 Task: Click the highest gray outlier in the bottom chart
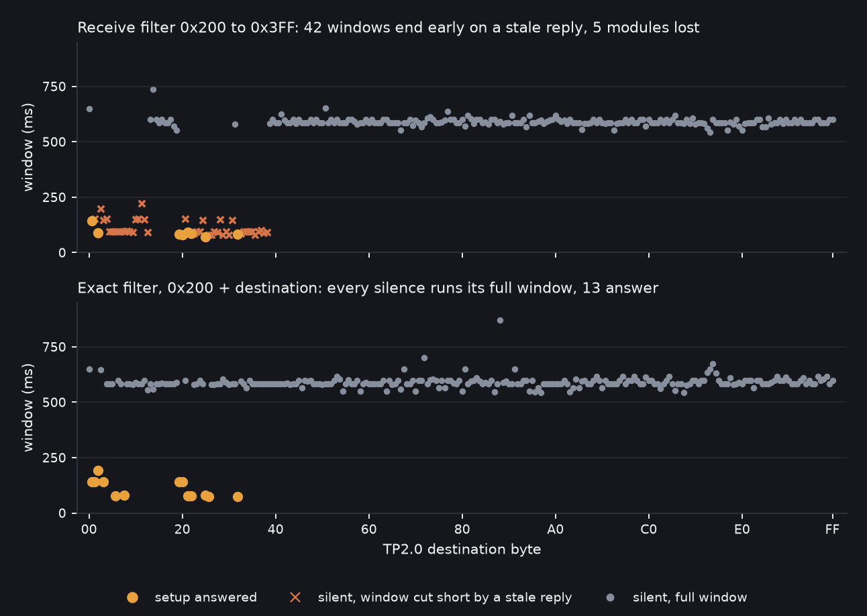(x=500, y=320)
